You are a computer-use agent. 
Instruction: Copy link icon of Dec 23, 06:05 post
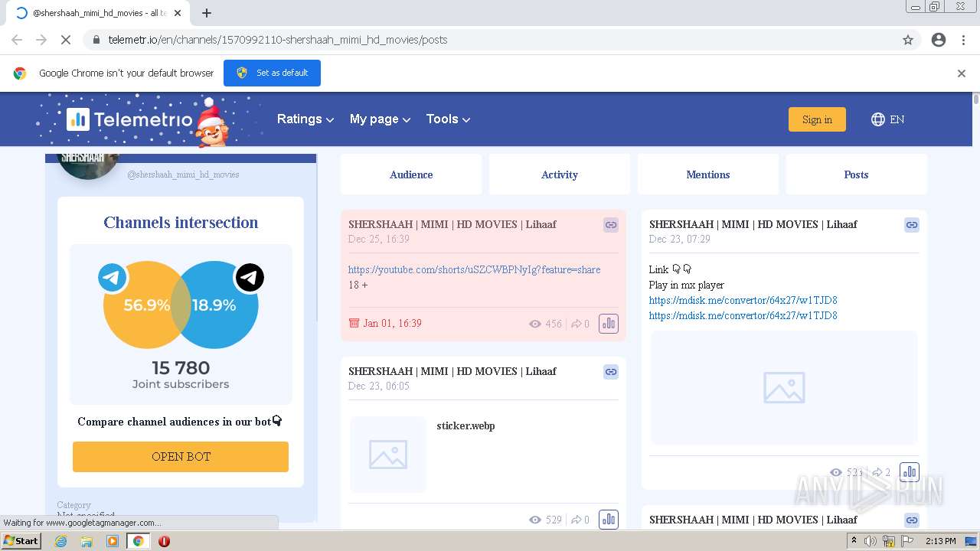(611, 372)
